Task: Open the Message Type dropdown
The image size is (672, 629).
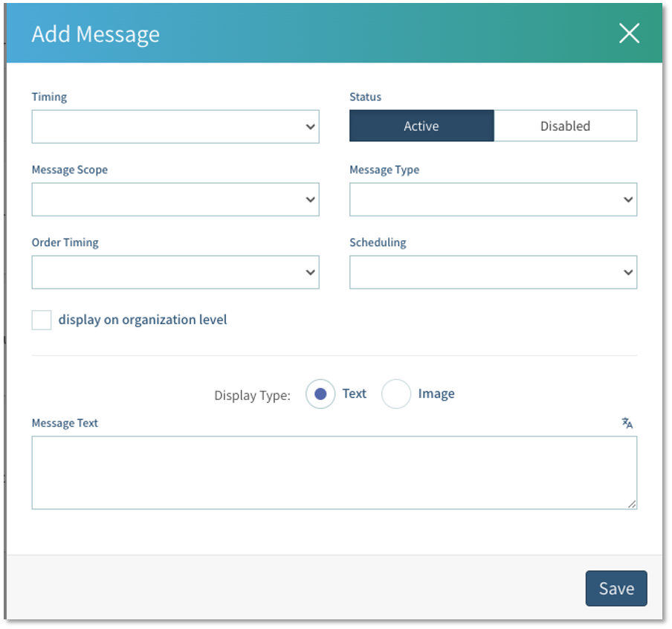Action: 493,199
